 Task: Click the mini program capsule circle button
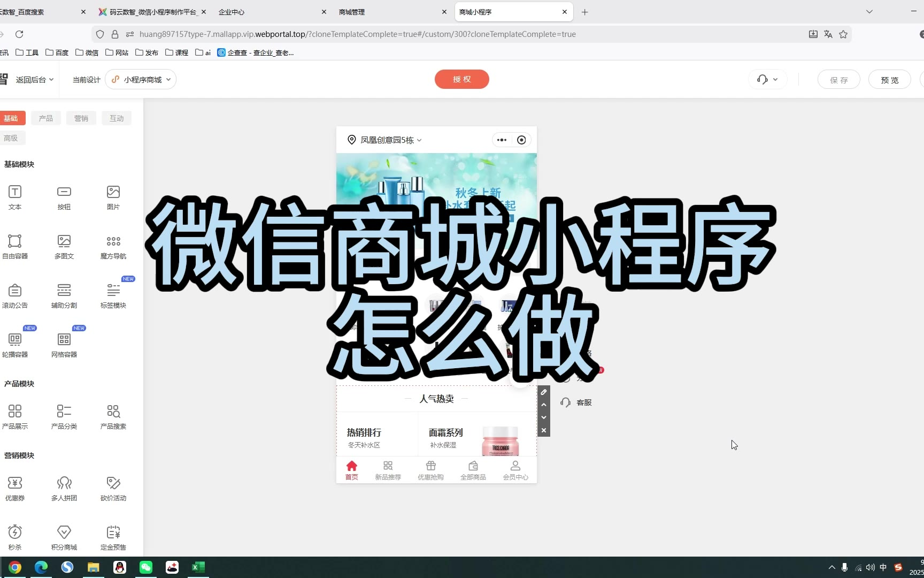[x=521, y=140]
